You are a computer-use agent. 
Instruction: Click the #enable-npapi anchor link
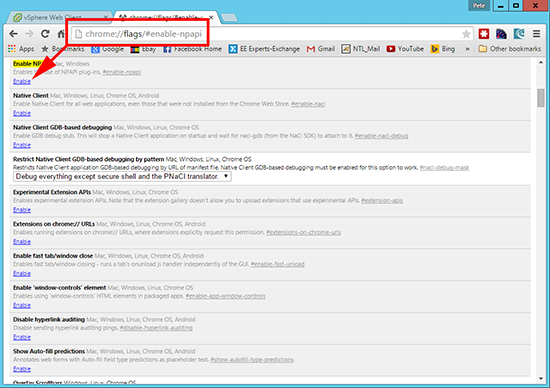(122, 72)
